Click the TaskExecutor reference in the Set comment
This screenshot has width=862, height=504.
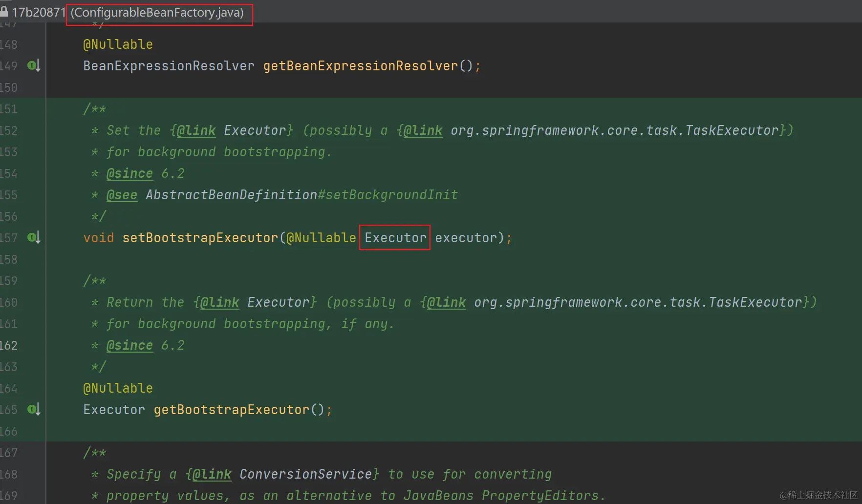coord(614,130)
